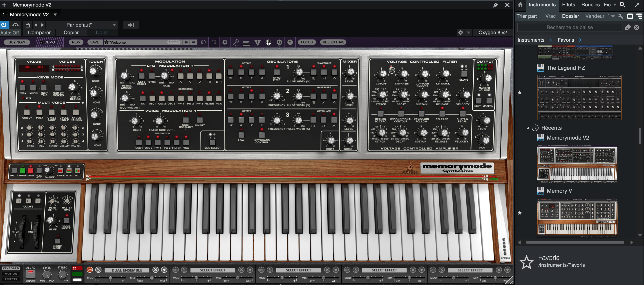Expand the MULTI-VOICE section arrow
Screen dimensions: 644x285
pos(83,103)
